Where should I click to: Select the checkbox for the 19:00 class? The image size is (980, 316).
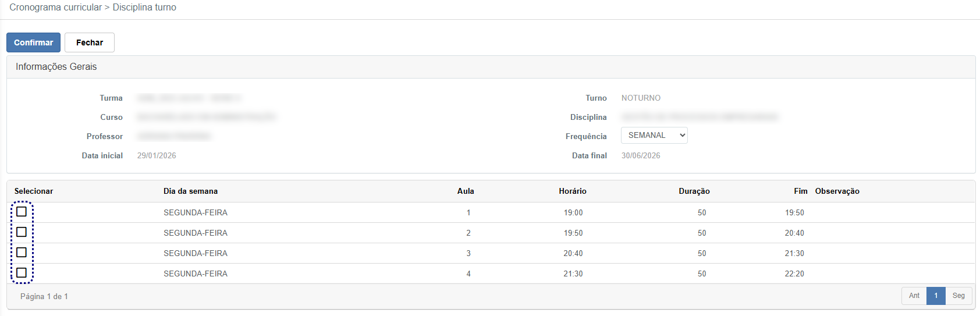click(x=22, y=212)
